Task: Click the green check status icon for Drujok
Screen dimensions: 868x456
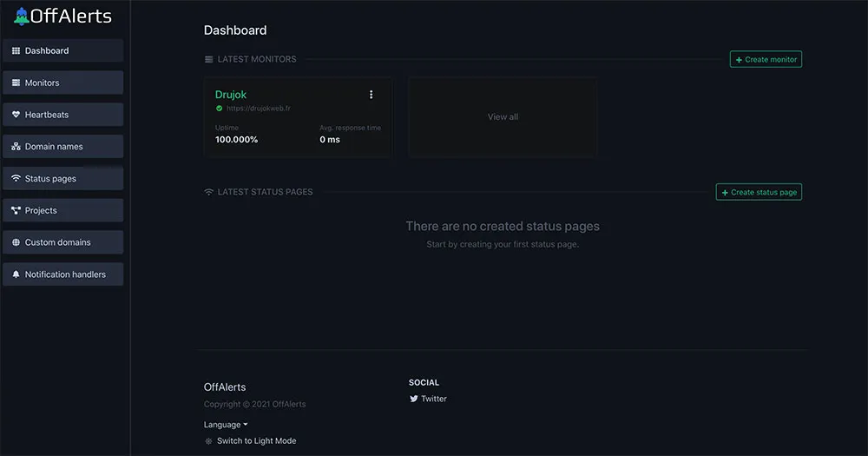Action: (219, 109)
